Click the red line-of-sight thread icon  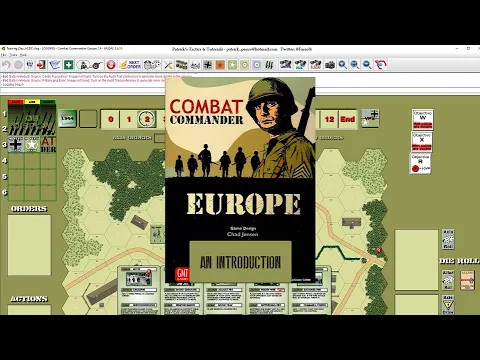point(380,65)
